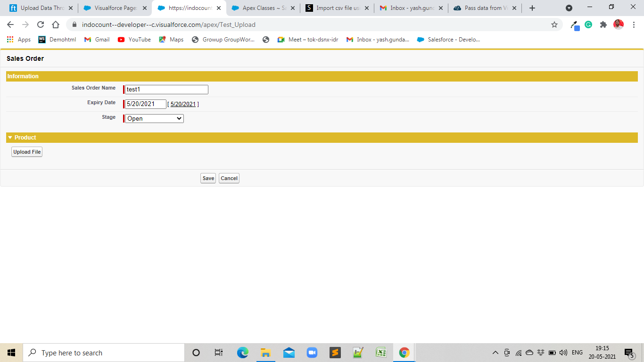Open the Chrome tab search dropdown
Viewport: 644px width, 362px height.
pyautogui.click(x=569, y=8)
